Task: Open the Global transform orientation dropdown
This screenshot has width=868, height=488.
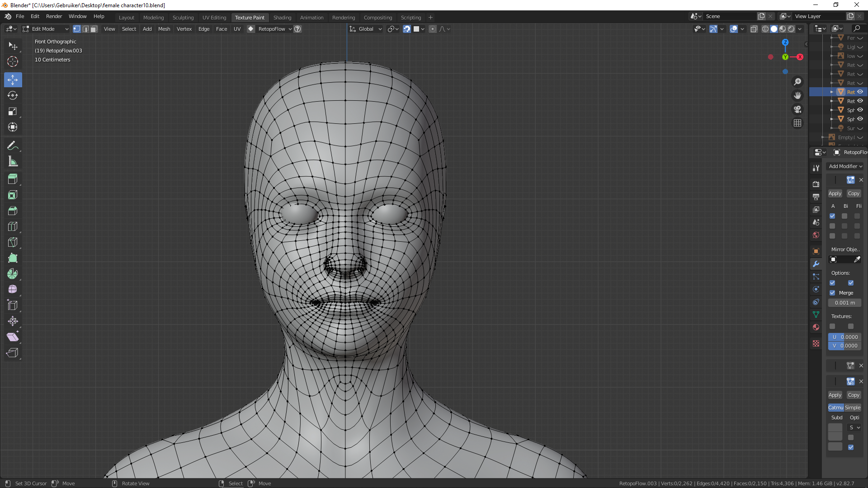Action: [366, 29]
